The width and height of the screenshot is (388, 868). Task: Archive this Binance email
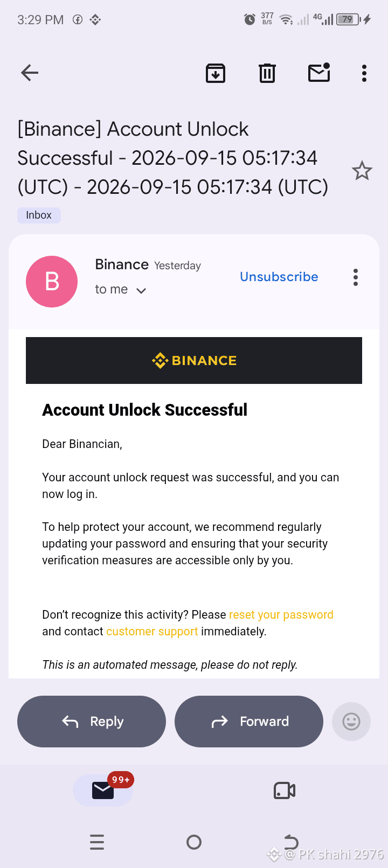216,73
